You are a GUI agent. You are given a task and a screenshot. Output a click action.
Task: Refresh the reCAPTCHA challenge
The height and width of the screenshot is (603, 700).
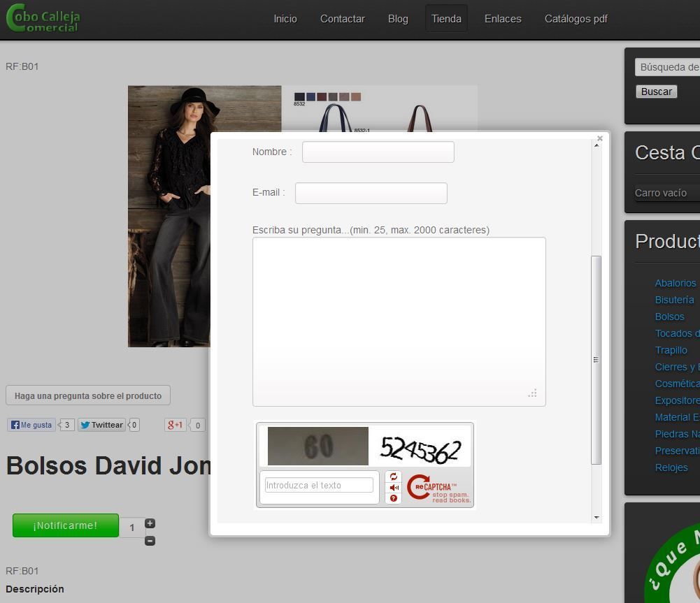pyautogui.click(x=393, y=477)
